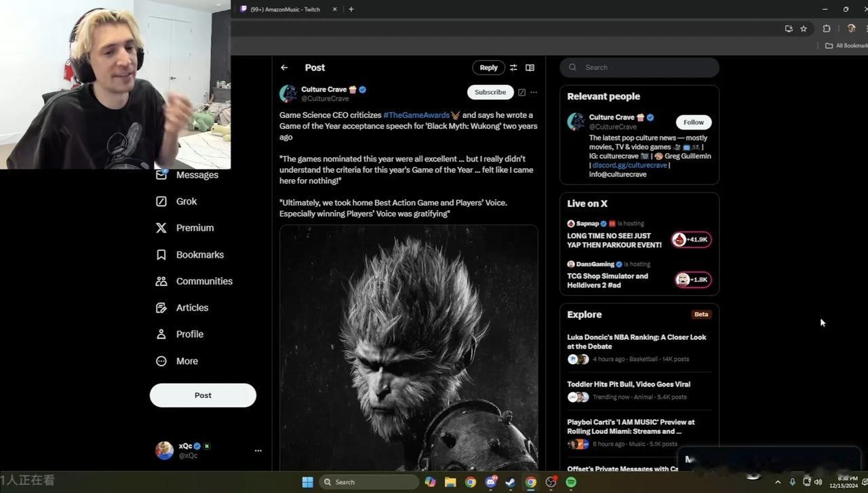Click the microphone tray icon
The width and height of the screenshot is (868, 493).
(792, 482)
